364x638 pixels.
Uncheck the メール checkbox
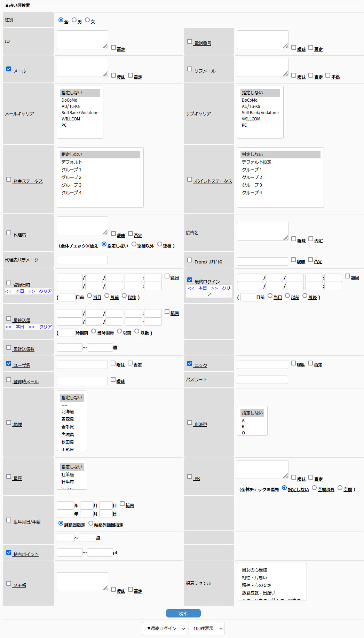pos(9,69)
